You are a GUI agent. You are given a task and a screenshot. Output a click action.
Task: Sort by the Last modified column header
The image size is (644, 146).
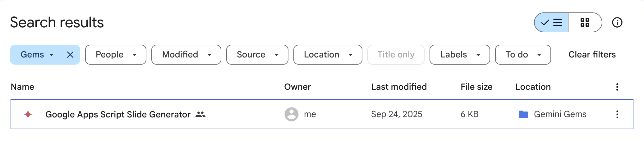pyautogui.click(x=398, y=87)
